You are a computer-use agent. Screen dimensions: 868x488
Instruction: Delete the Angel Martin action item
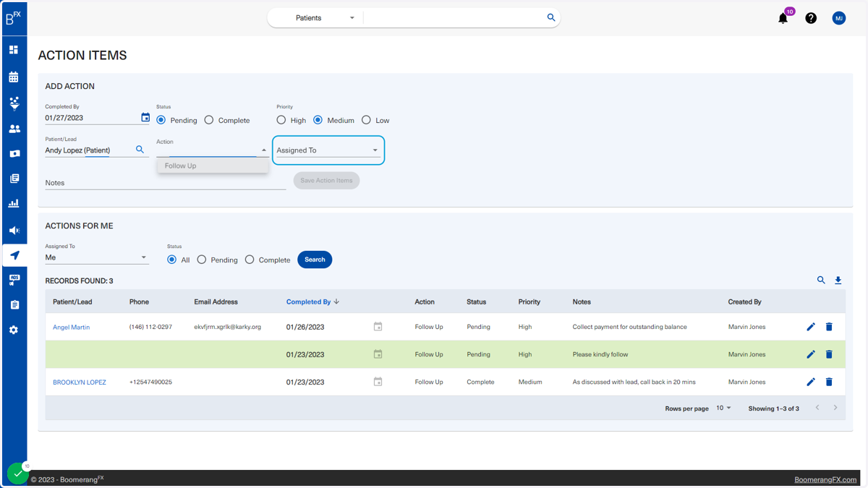point(829,327)
